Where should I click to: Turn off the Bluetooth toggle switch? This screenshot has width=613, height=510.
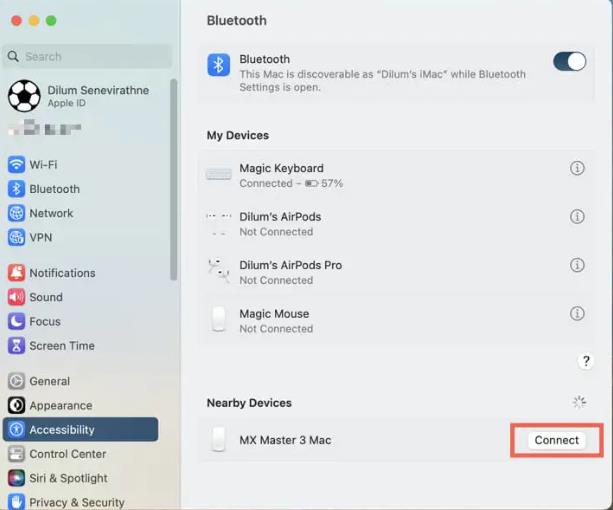pyautogui.click(x=569, y=61)
